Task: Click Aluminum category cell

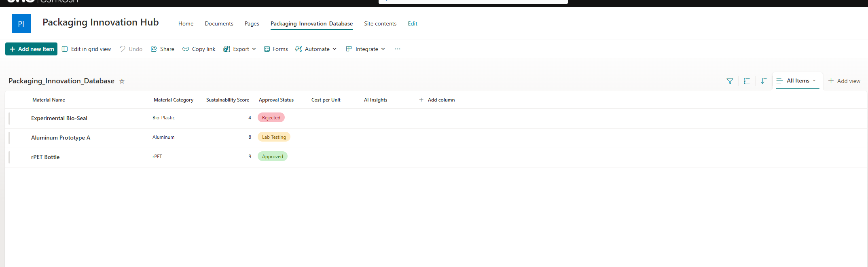Action: tap(163, 137)
